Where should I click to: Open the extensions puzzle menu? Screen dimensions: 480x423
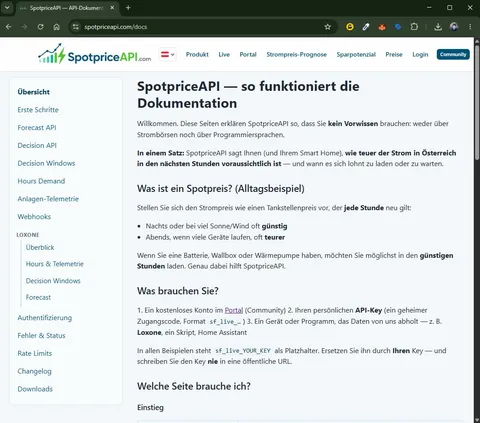click(x=414, y=27)
